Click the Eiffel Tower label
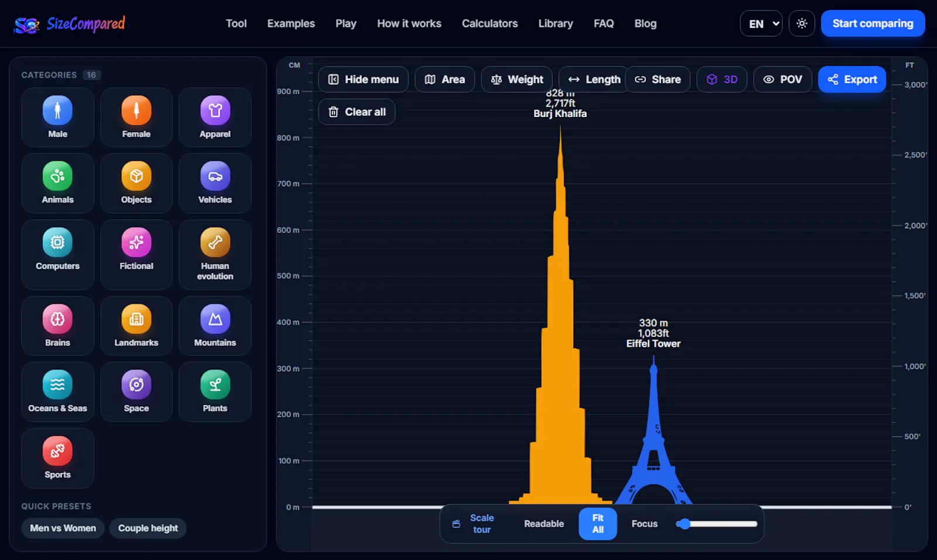937x560 pixels. (653, 343)
